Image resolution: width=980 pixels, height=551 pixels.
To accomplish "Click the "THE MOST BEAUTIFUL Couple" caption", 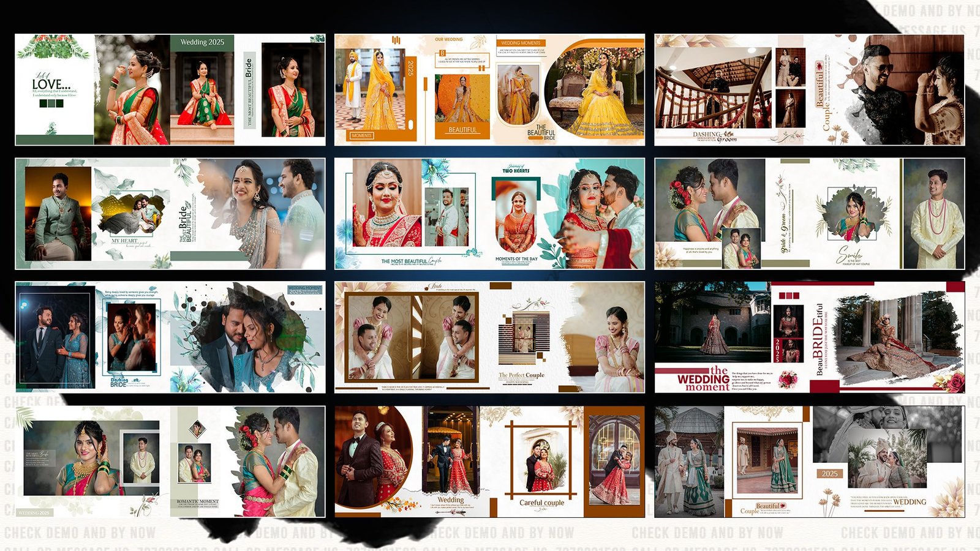I will pos(410,260).
